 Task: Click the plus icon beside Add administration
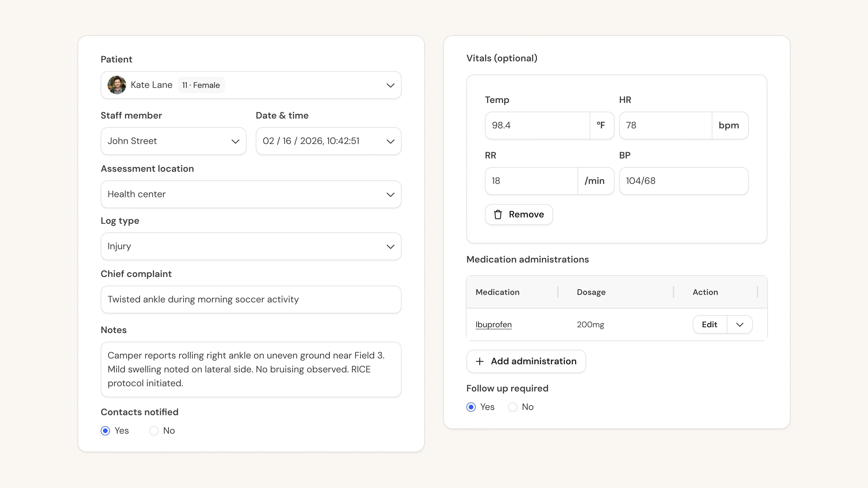[480, 361]
